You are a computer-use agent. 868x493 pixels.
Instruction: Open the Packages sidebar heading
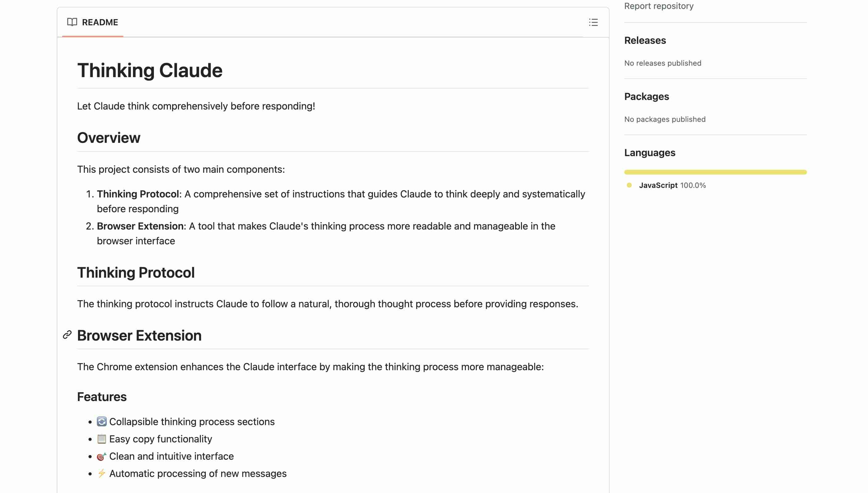pos(646,97)
